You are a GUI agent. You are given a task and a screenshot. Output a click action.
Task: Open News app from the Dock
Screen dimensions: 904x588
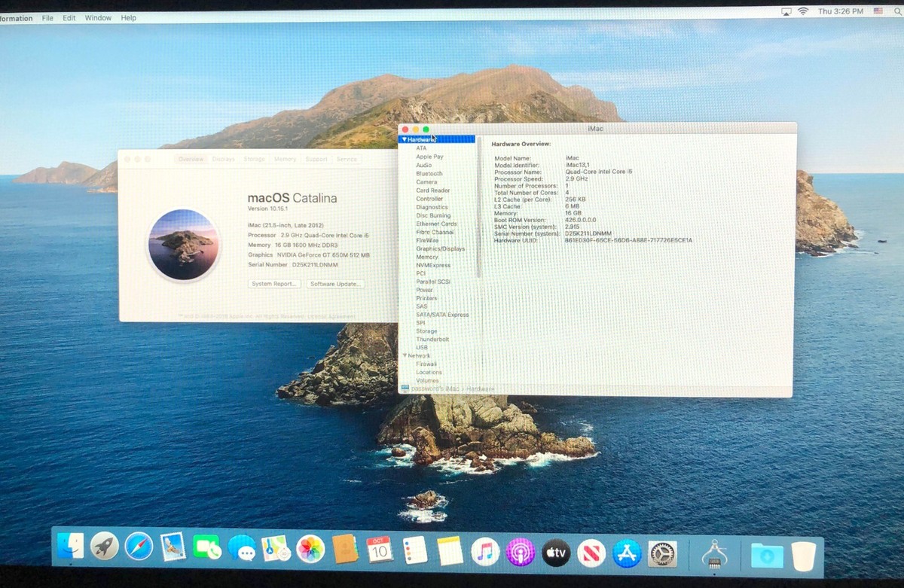(x=591, y=554)
